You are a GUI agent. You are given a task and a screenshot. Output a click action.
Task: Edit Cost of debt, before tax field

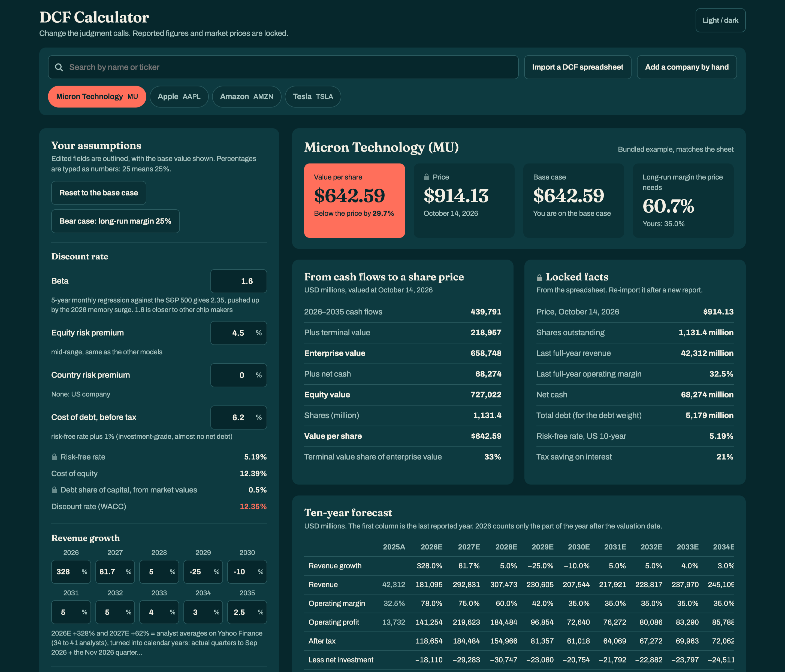[x=239, y=417]
